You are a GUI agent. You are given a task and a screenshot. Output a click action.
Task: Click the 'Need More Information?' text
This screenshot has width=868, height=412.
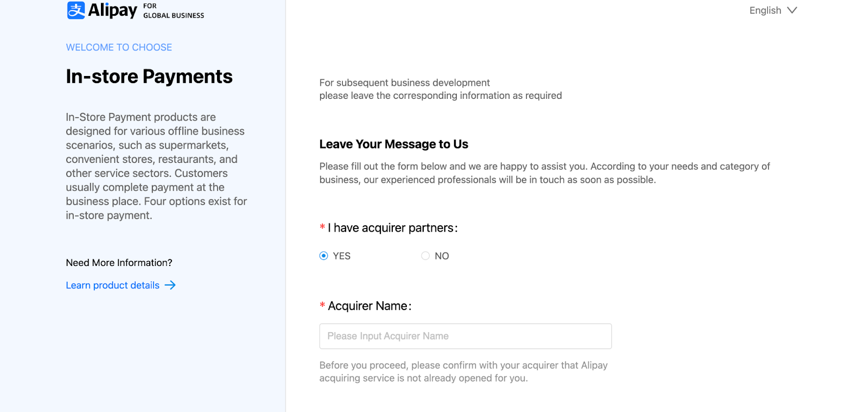tap(119, 263)
